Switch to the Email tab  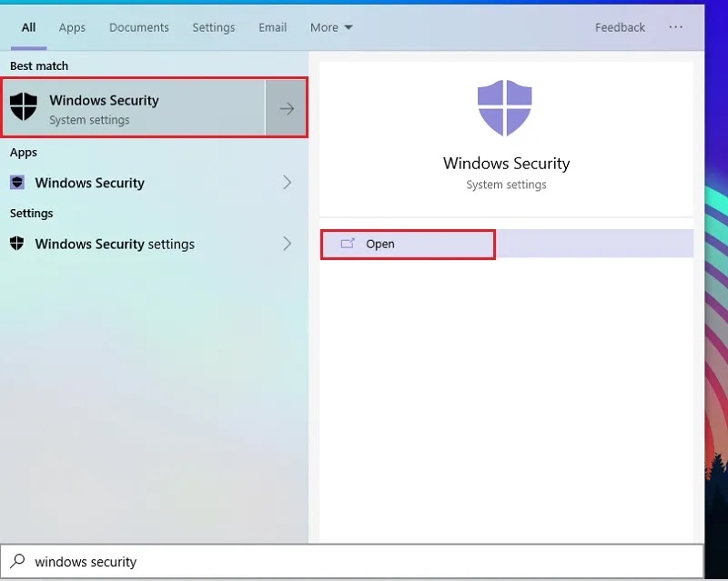272,28
